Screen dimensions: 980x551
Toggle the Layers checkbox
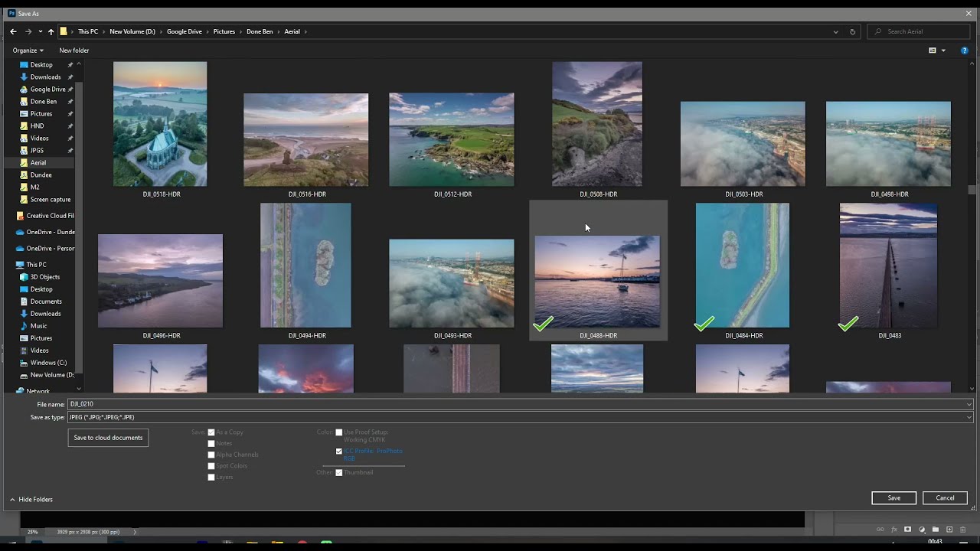pos(211,478)
